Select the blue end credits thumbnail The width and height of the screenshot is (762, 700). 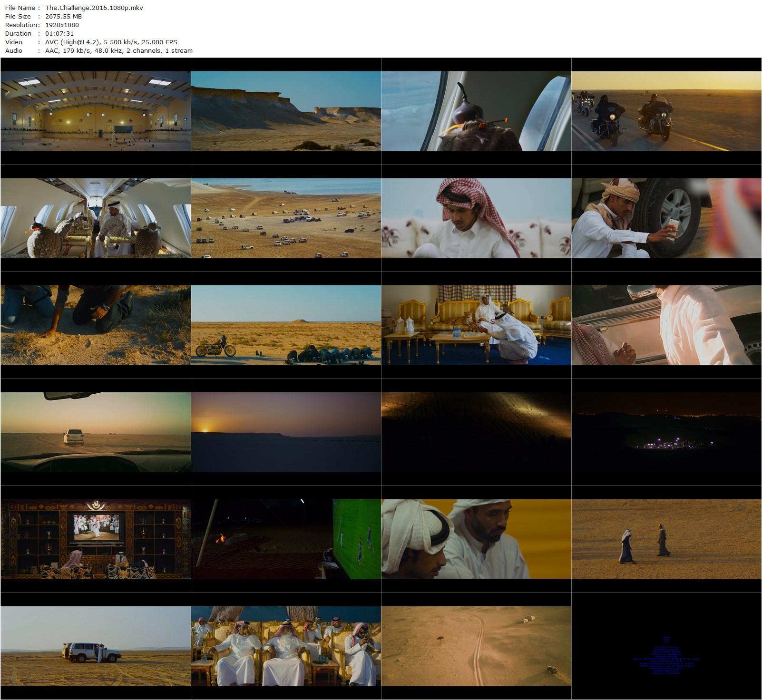pyautogui.click(x=666, y=646)
